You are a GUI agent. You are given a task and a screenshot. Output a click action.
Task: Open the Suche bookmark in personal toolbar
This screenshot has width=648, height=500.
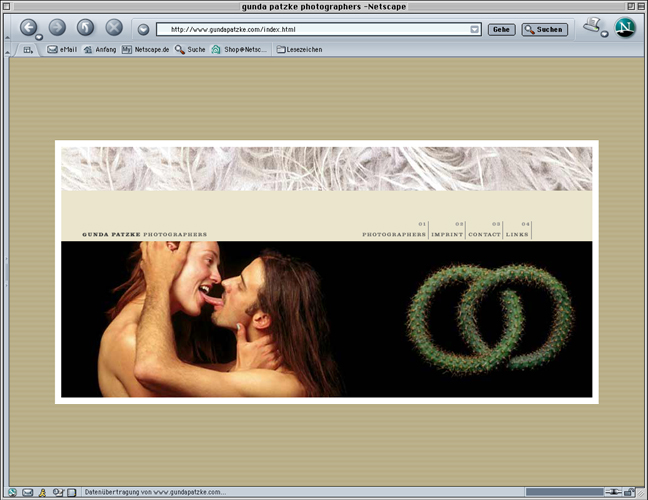coord(190,50)
